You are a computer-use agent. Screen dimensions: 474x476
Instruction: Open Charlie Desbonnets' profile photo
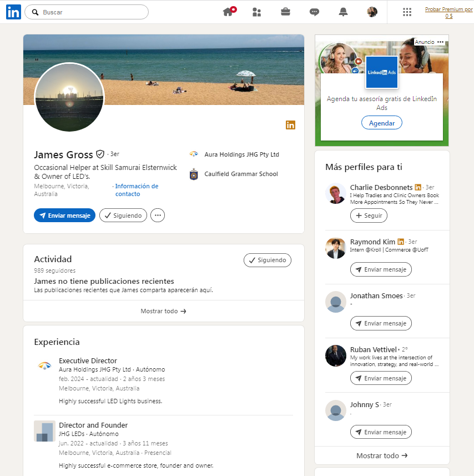(x=336, y=193)
